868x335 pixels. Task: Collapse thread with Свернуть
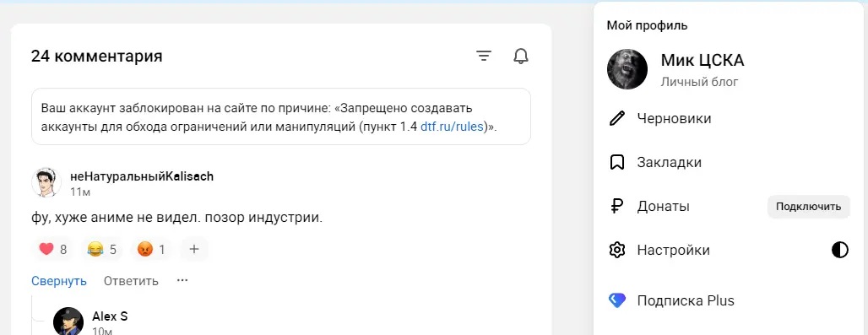pyautogui.click(x=58, y=281)
